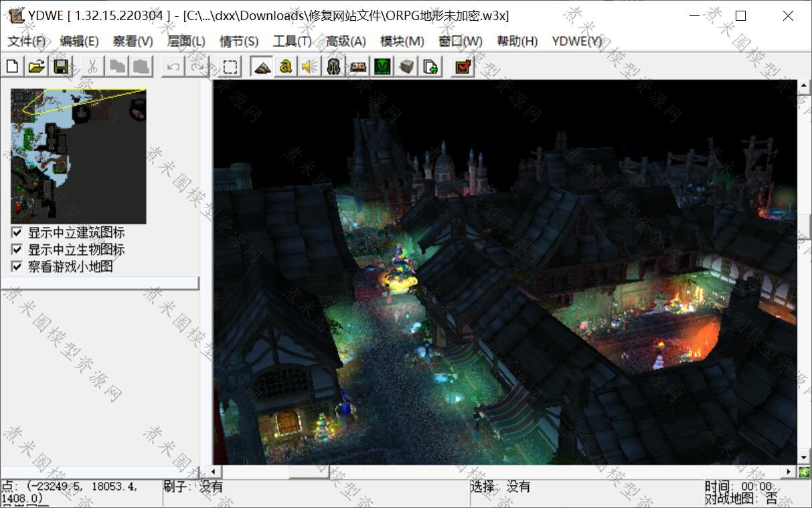Viewport: 812px width, 508px height.
Task: Toggle 显示中立建筑图标 checkbox
Action: (17, 233)
